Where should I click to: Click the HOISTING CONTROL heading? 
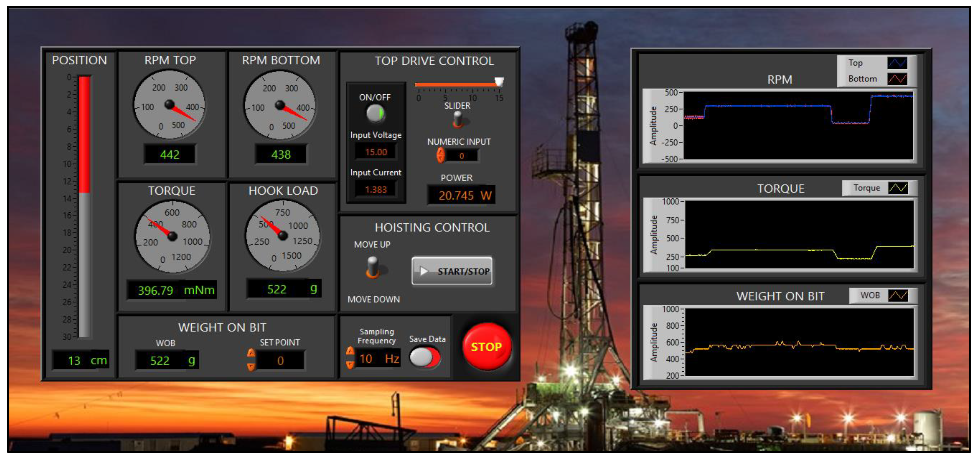coord(432,227)
